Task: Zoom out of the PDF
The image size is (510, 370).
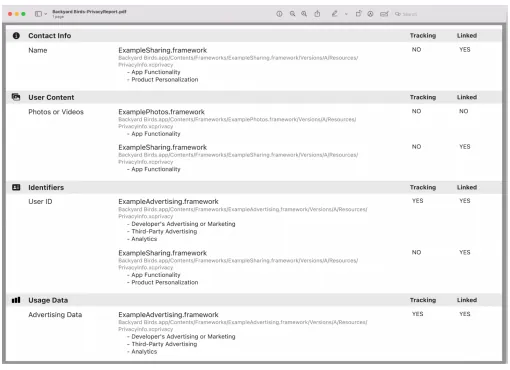Action: tap(292, 14)
